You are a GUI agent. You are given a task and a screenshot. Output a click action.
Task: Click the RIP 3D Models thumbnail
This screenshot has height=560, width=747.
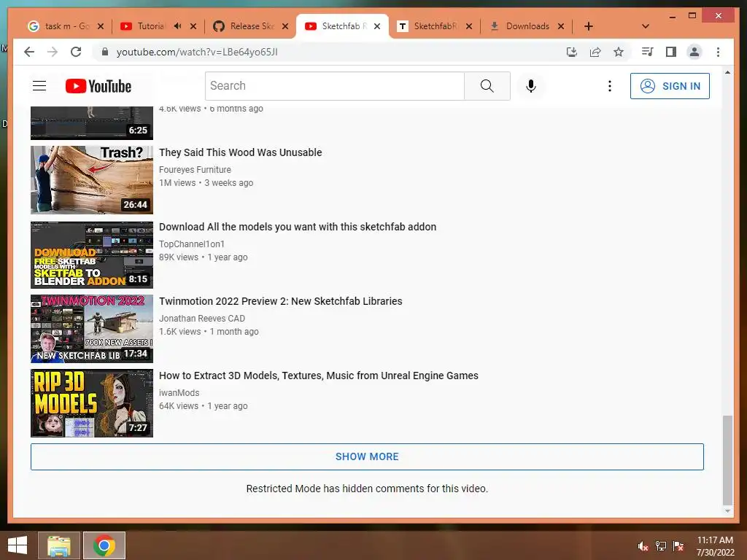click(92, 403)
